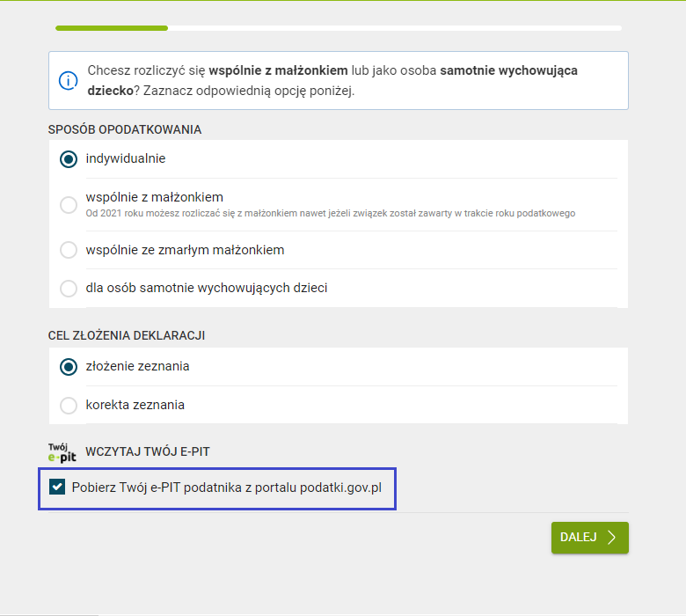The image size is (686, 616).
Task: Click the 'WCZYTAJ TWÓJ E-PIT' heading text
Action: tap(148, 452)
